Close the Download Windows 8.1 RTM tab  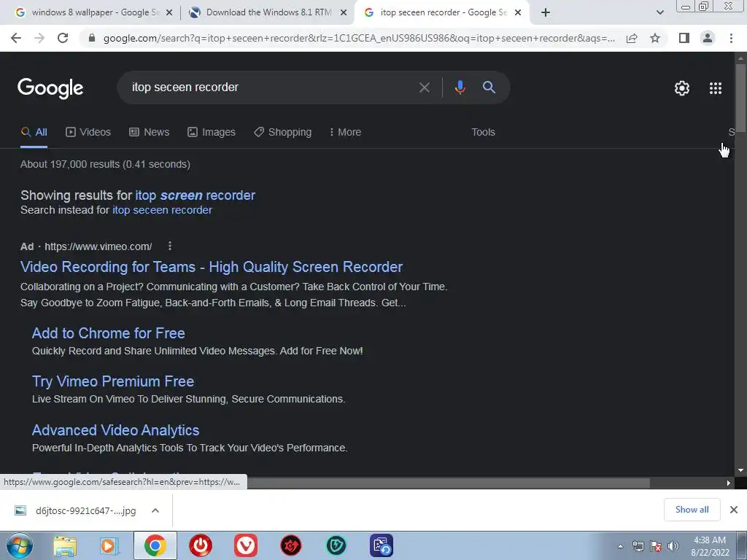pos(344,13)
